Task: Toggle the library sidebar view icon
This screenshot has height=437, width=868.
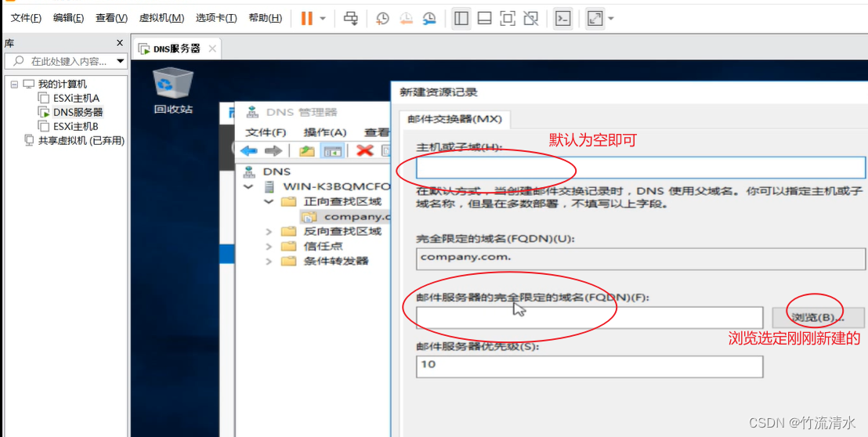Action: pos(460,19)
